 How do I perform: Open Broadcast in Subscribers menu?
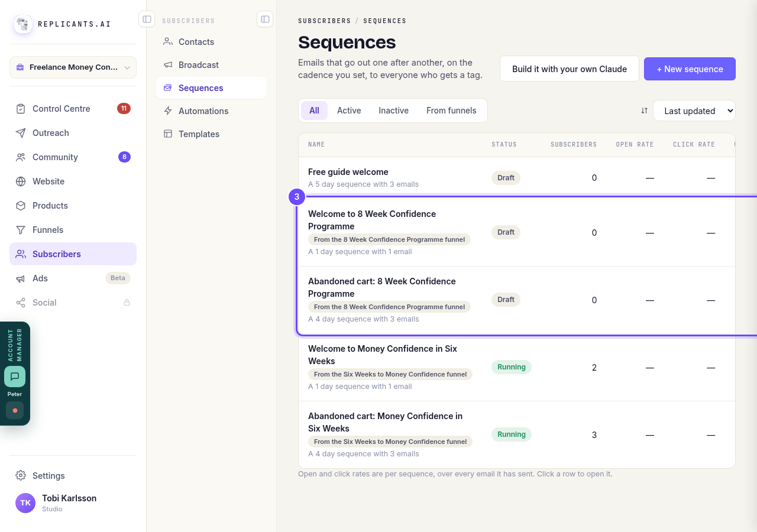coord(211,65)
